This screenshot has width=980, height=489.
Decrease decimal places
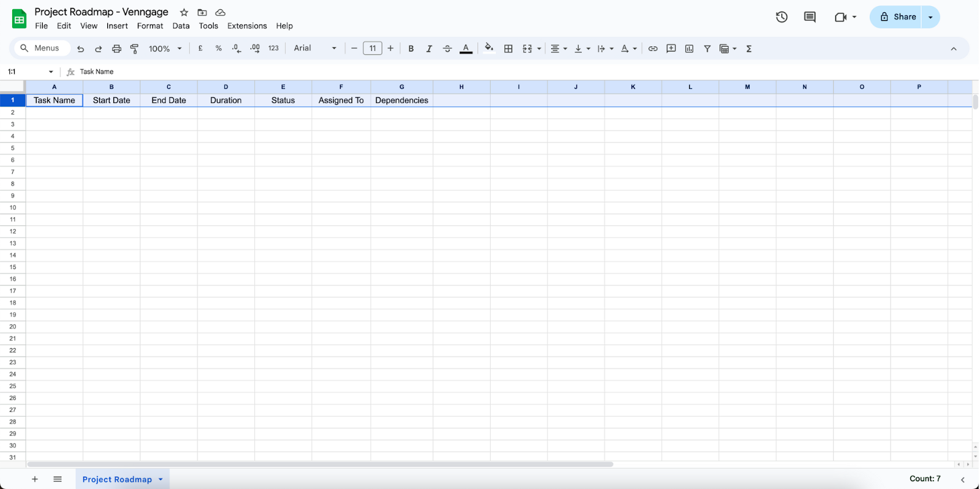(x=236, y=48)
